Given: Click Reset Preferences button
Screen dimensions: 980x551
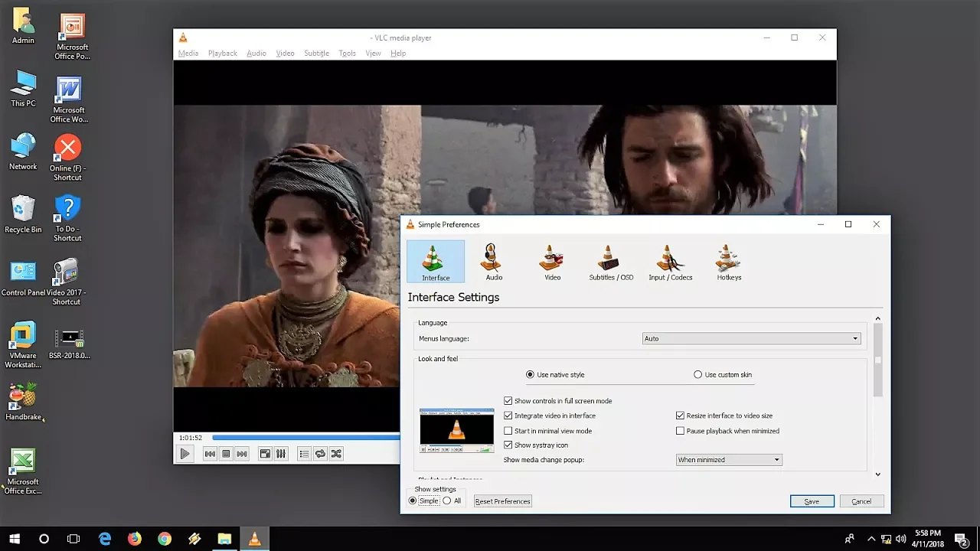Looking at the screenshot, I should tap(502, 501).
